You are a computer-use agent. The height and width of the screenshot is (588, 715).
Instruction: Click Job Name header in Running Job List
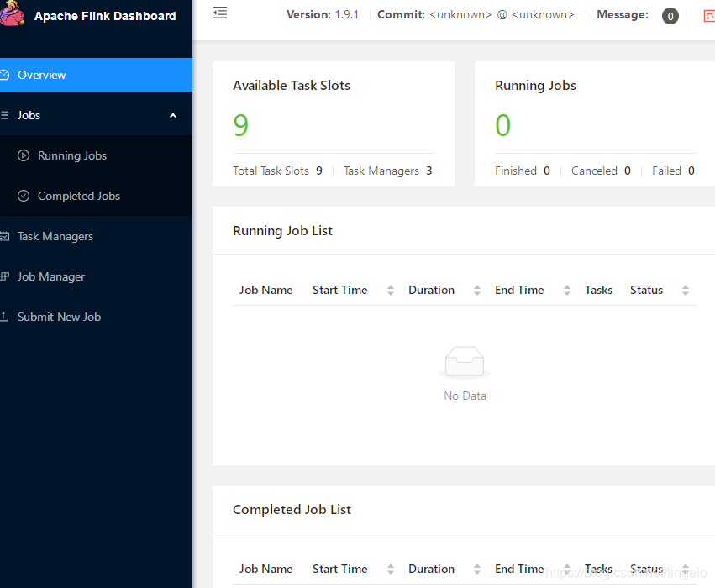coord(265,291)
